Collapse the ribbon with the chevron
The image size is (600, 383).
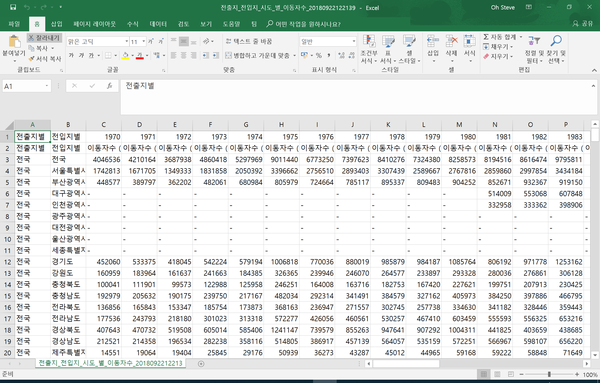[x=594, y=70]
